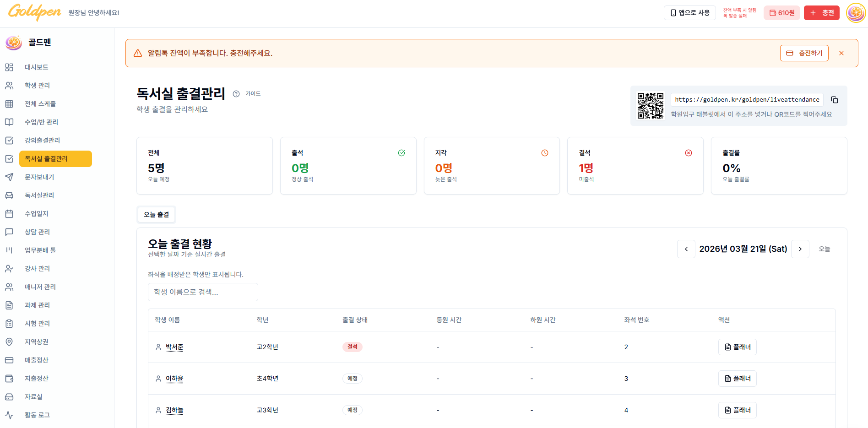The height and width of the screenshot is (428, 868).
Task: Open student 박서준's detail link
Action: (174, 347)
